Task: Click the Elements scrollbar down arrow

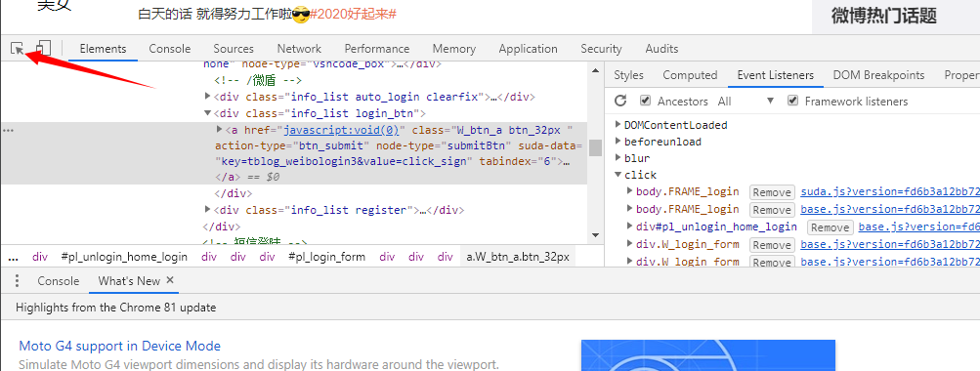Action: [595, 235]
